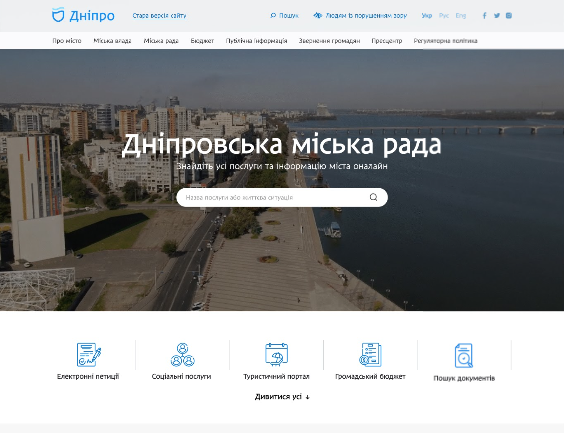Open the Громадський бюджет icon
The height and width of the screenshot is (433, 564).
[x=370, y=355]
